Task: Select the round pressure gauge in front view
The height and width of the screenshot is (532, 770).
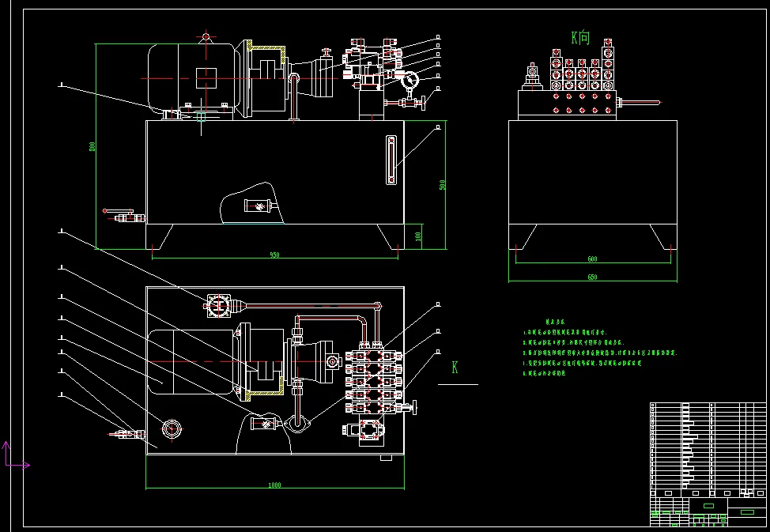Action: [x=410, y=80]
